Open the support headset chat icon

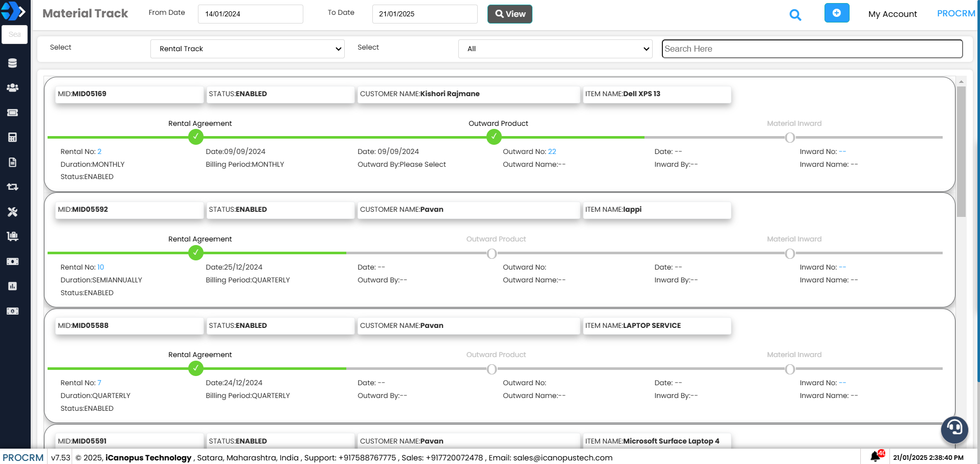[954, 429]
